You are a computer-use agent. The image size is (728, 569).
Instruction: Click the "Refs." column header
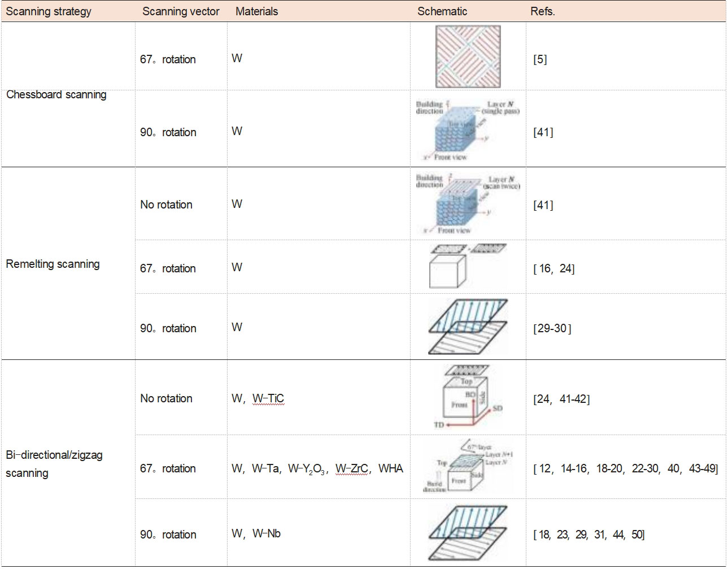tap(543, 11)
